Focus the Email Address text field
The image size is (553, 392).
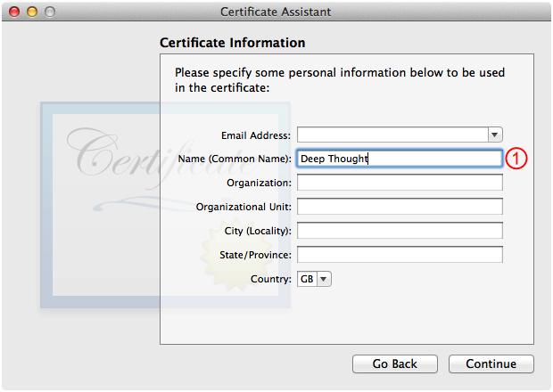392,135
